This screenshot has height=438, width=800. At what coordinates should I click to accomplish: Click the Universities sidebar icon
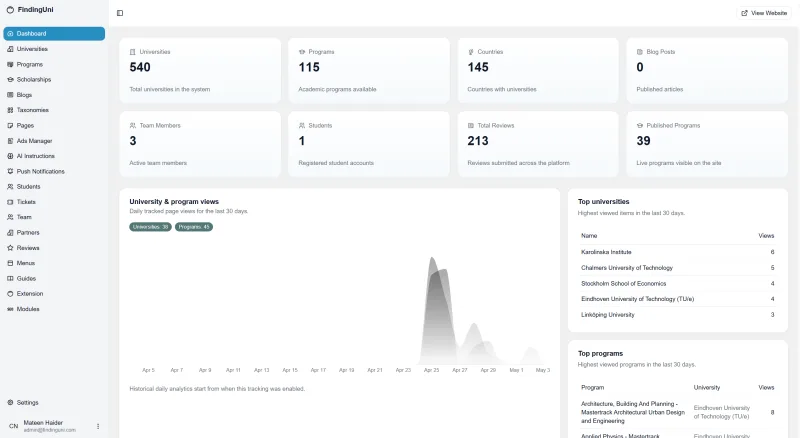point(10,49)
